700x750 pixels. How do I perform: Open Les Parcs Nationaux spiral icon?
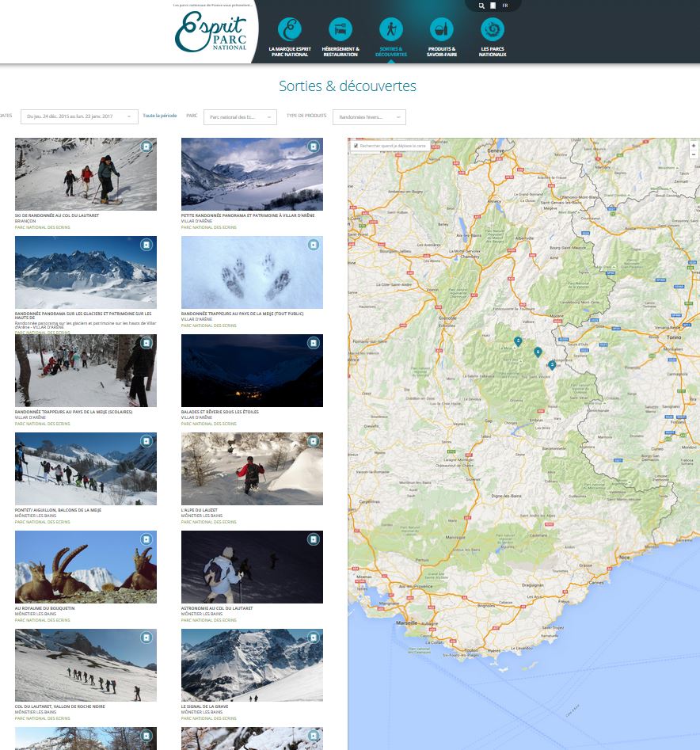coord(493,29)
